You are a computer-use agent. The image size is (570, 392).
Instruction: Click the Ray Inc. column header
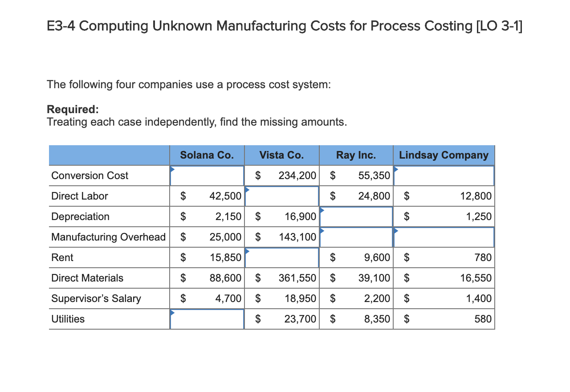(355, 155)
